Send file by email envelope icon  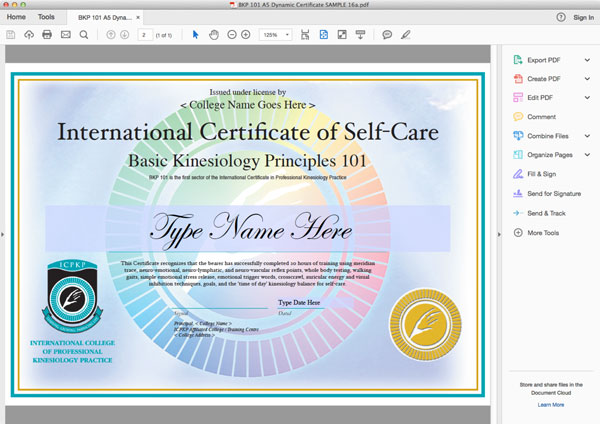[66, 35]
